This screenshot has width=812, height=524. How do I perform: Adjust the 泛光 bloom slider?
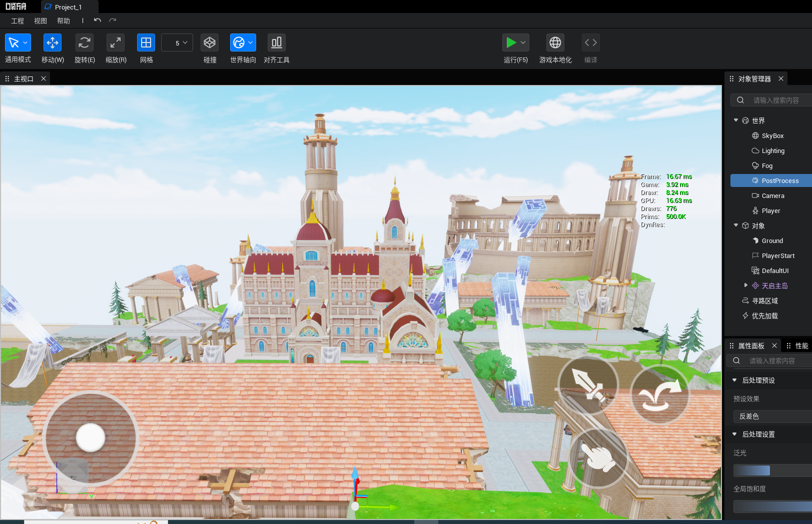[x=772, y=470]
